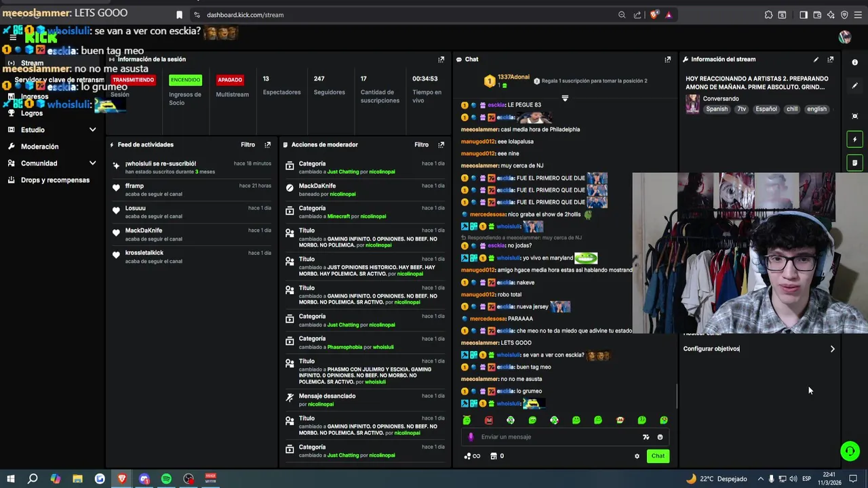Click the shop icon below chat input
Viewport: 868px width, 488px height.
494,456
